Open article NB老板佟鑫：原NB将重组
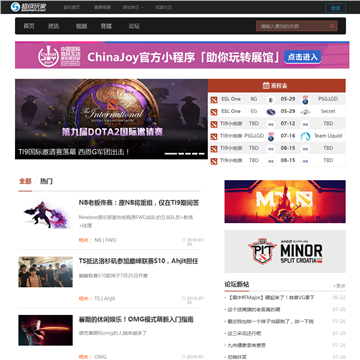The image size is (360, 360). point(139,203)
